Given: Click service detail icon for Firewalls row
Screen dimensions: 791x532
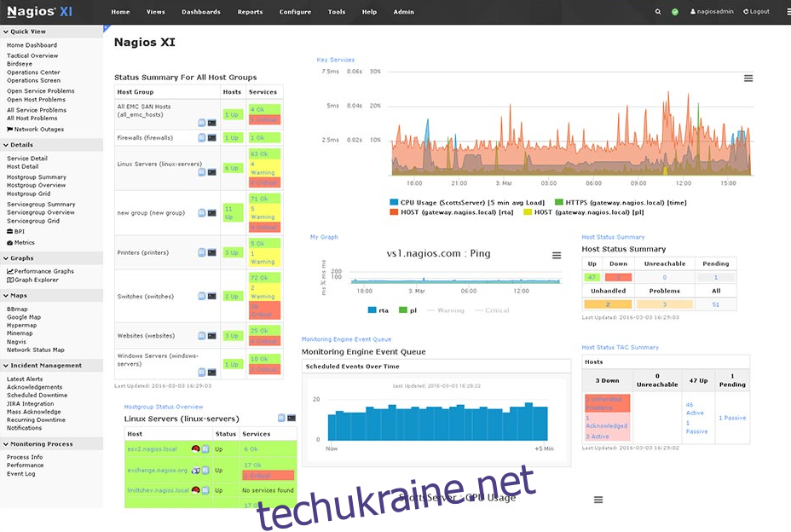Looking at the screenshot, I should click(202, 138).
